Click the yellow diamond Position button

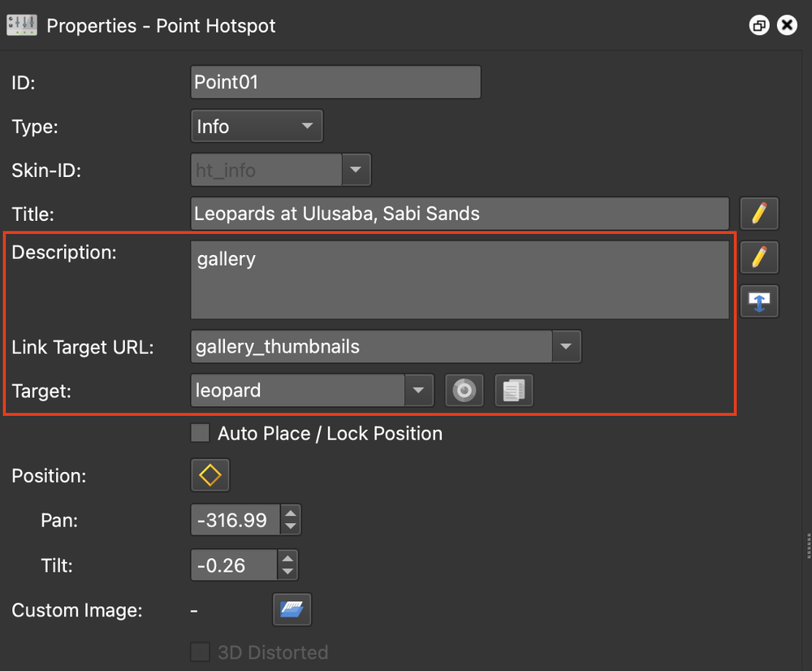210,475
